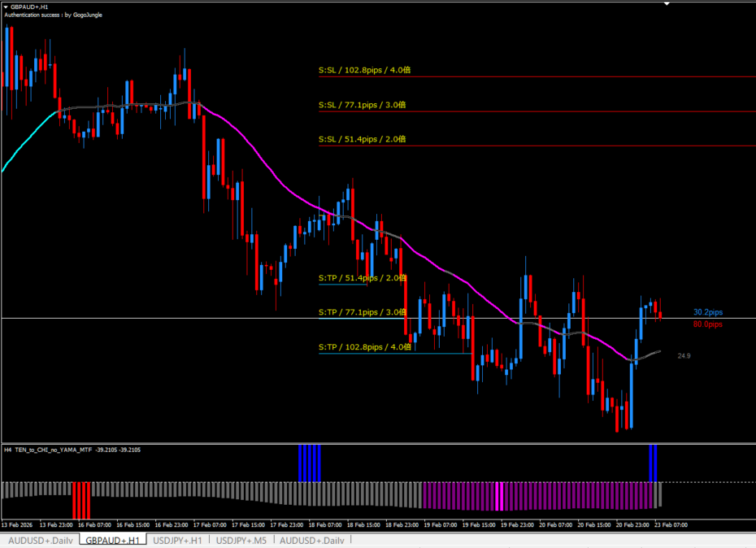The height and width of the screenshot is (548, 756).
Task: Select the GBPAUD+,H1 chart tab
Action: point(112,541)
